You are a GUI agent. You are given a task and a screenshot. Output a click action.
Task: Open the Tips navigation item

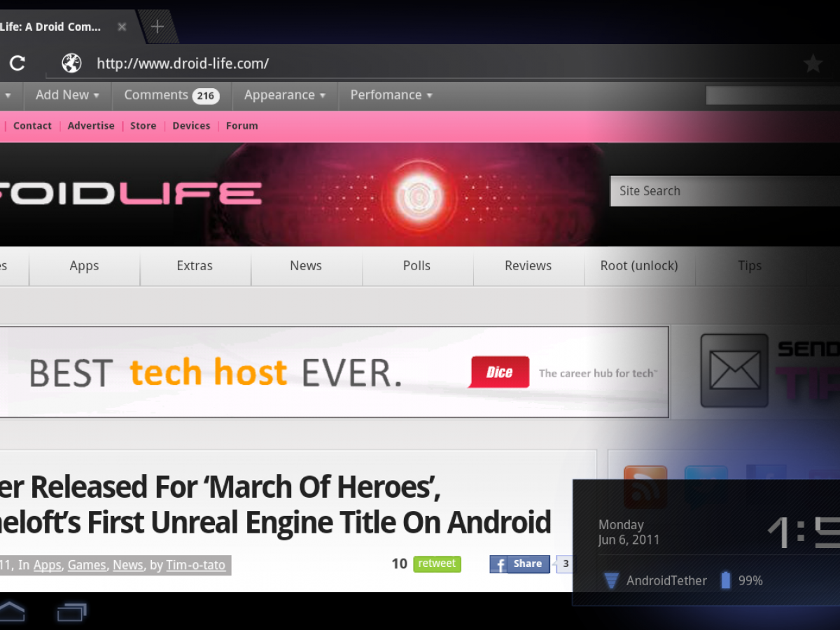(x=750, y=266)
